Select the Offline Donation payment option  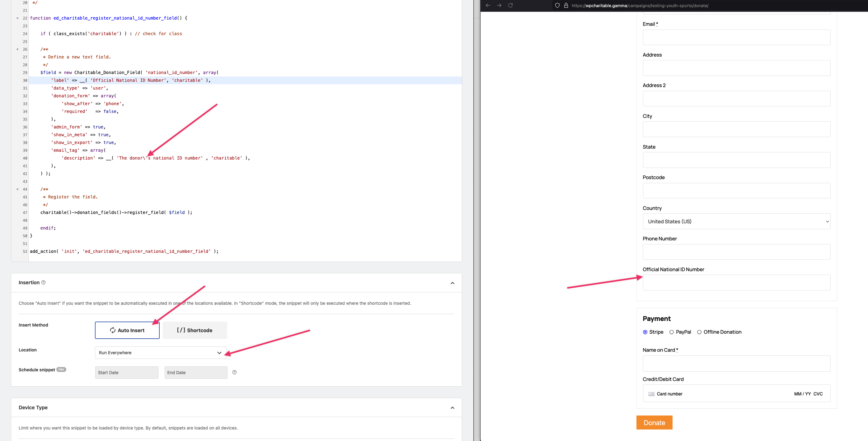pyautogui.click(x=699, y=332)
